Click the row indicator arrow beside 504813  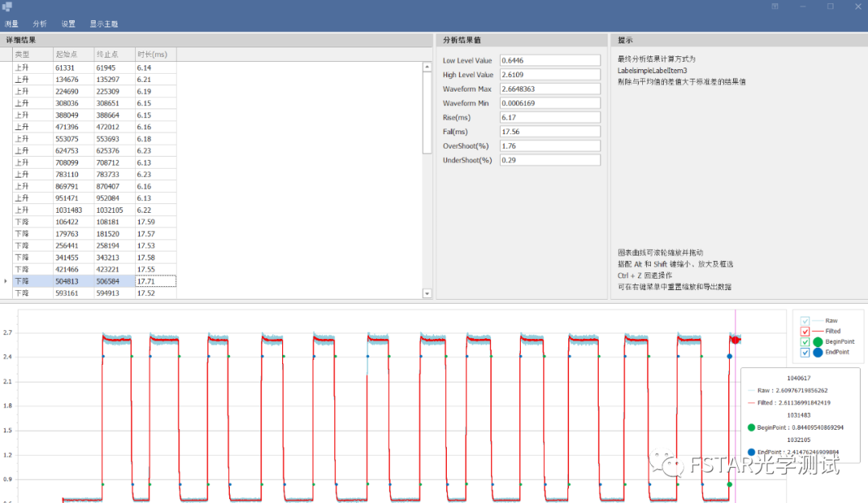pyautogui.click(x=6, y=281)
